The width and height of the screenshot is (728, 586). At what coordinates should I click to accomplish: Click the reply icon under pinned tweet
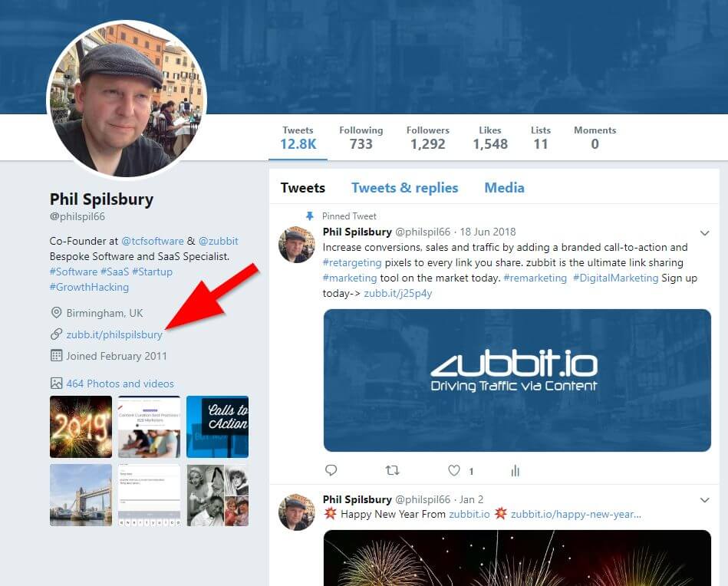tap(331, 470)
